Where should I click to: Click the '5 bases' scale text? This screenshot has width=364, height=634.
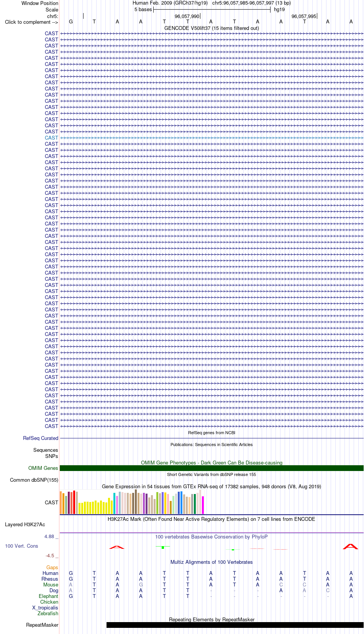(x=143, y=10)
